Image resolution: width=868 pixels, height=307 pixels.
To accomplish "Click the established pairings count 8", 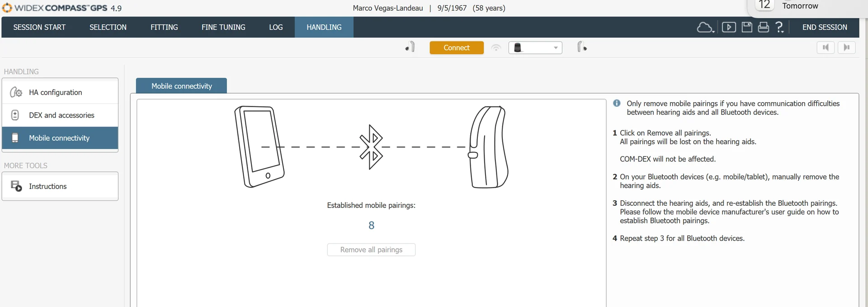I will 371,225.
